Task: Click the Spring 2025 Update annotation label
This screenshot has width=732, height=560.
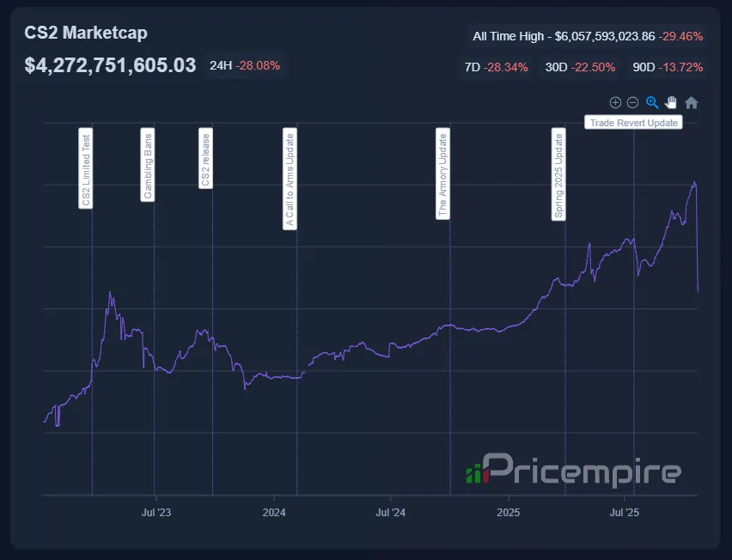Action: (x=559, y=175)
